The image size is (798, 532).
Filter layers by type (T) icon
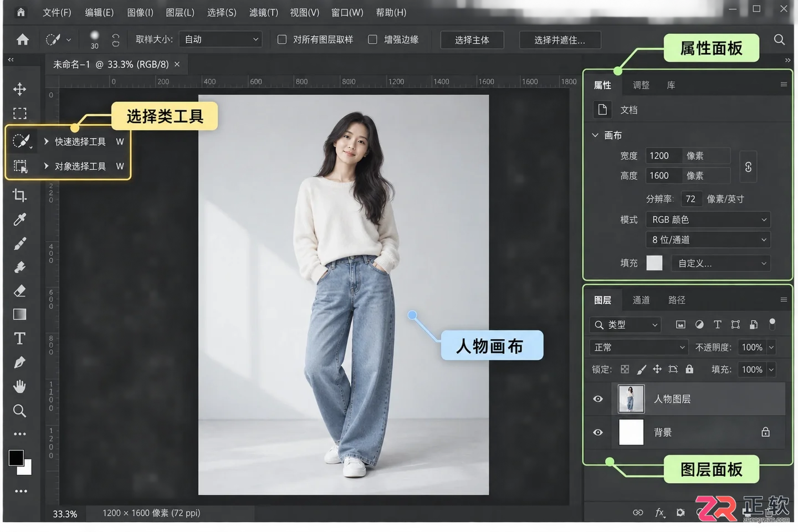tap(718, 325)
